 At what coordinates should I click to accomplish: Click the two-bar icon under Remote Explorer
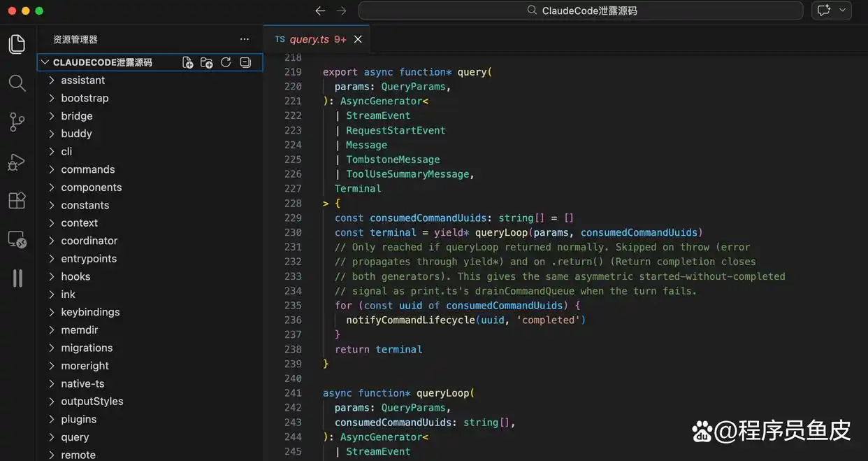coord(17,278)
